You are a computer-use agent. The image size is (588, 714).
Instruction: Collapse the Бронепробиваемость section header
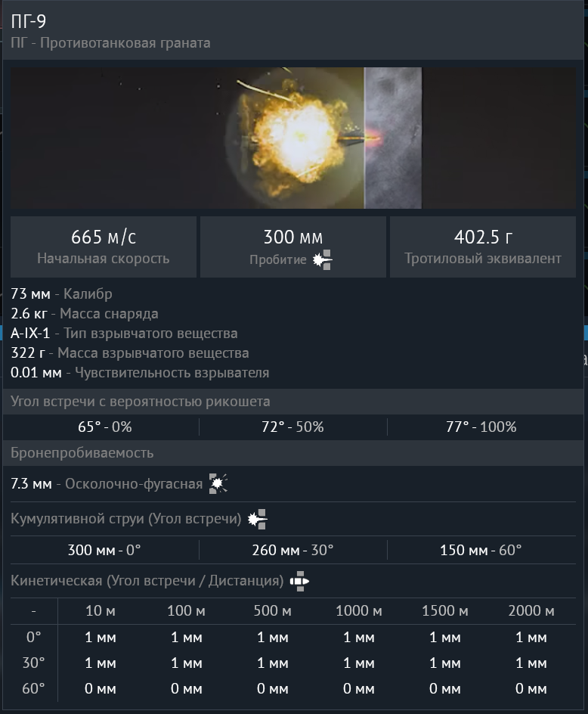pyautogui.click(x=82, y=452)
